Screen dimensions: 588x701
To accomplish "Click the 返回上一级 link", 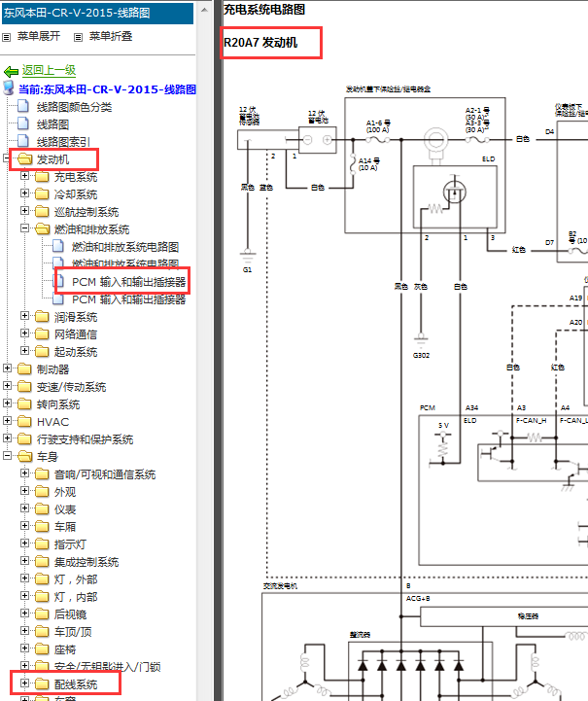I will 50,70.
